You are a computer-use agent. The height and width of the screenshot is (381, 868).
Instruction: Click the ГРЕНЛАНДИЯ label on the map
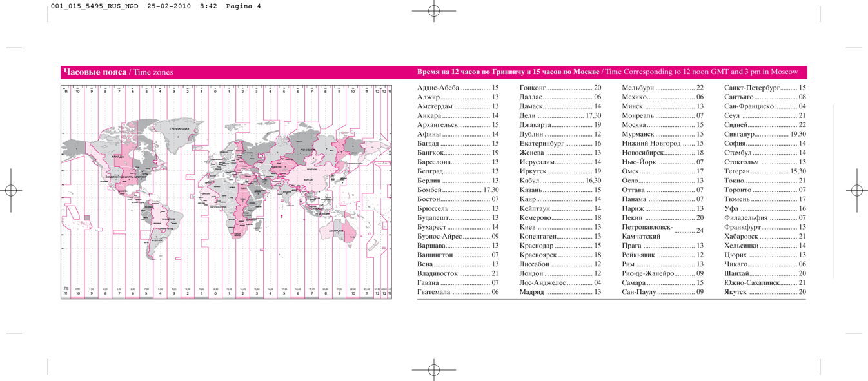point(179,129)
